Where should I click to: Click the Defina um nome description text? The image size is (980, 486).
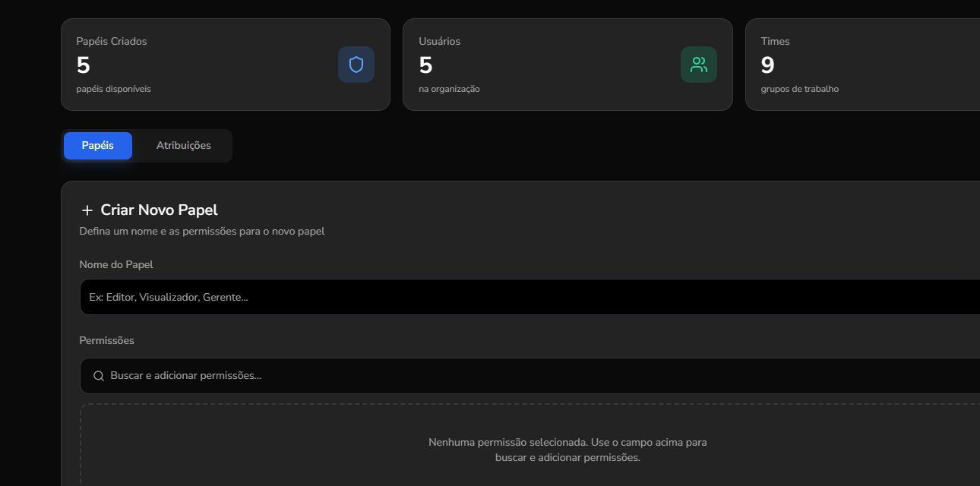(x=202, y=231)
